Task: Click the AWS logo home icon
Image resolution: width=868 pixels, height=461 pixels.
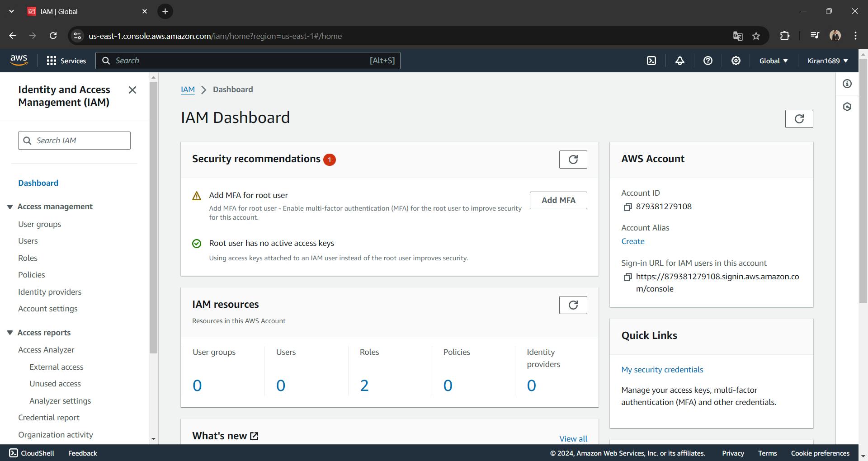Action: coord(19,61)
